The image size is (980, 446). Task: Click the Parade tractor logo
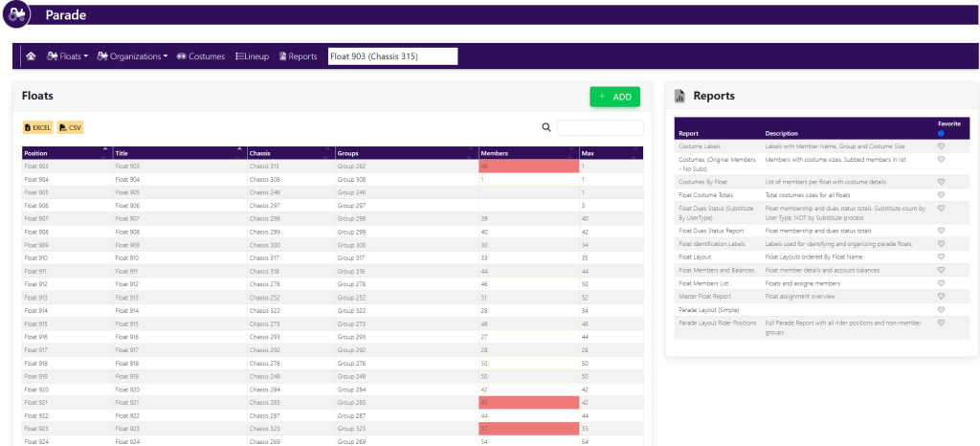coord(17,14)
